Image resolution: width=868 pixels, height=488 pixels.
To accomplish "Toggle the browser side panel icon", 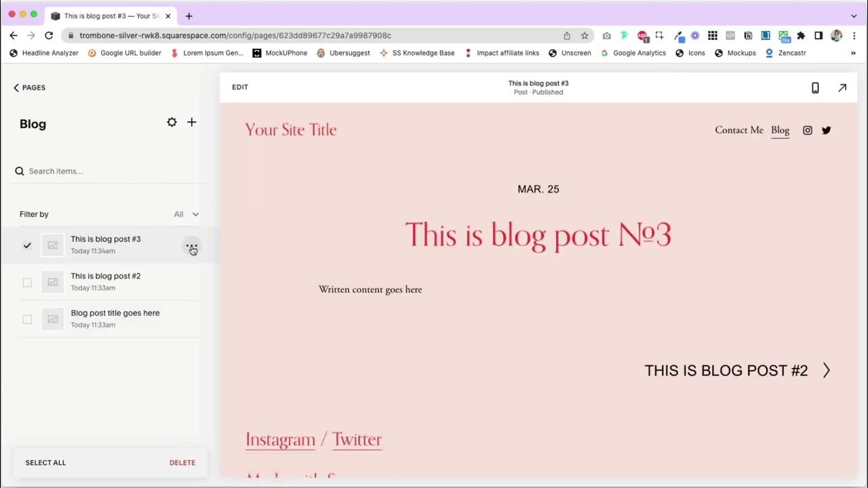I will pyautogui.click(x=818, y=35).
